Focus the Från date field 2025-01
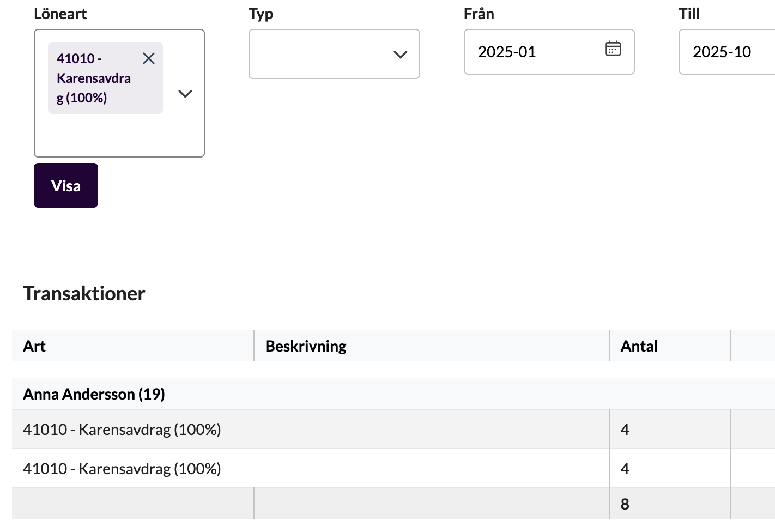Screen dimensions: 775x532 point(549,52)
